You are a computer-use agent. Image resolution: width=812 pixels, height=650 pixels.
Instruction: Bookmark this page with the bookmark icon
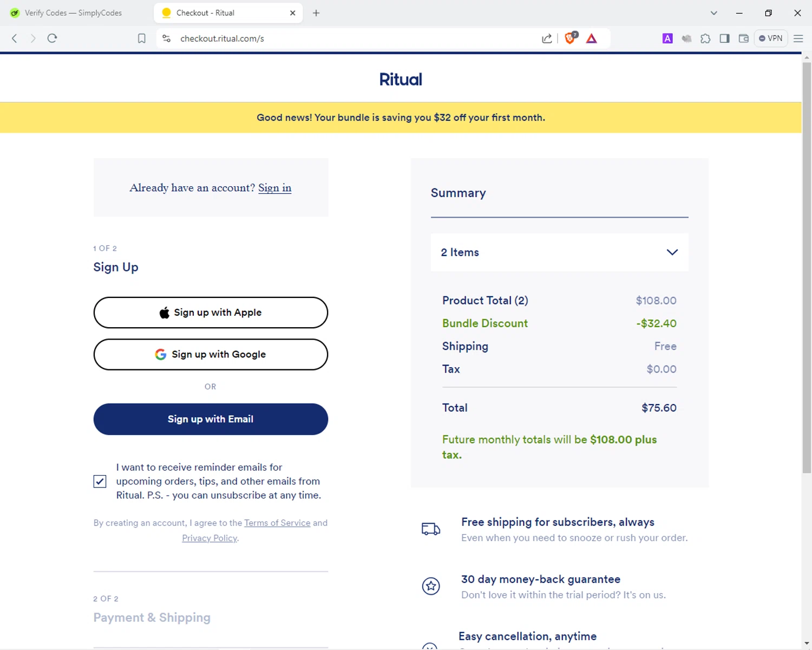[142, 38]
